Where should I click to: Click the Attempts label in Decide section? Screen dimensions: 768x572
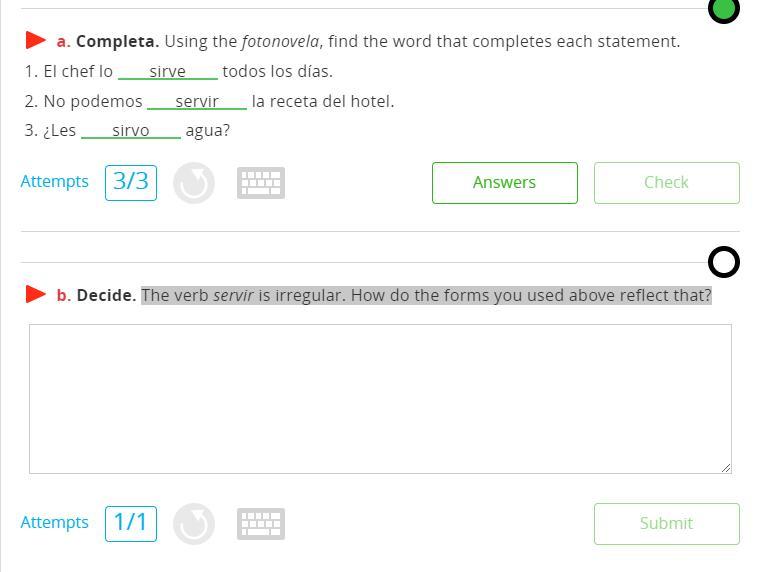pos(54,522)
